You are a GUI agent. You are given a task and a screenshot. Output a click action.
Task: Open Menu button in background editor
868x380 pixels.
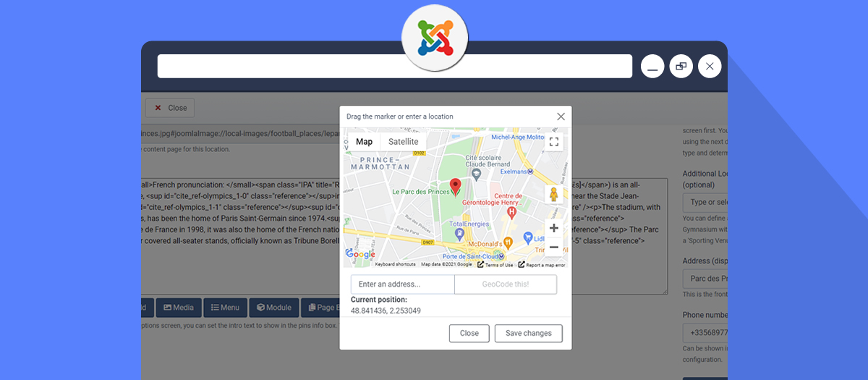[x=224, y=308]
